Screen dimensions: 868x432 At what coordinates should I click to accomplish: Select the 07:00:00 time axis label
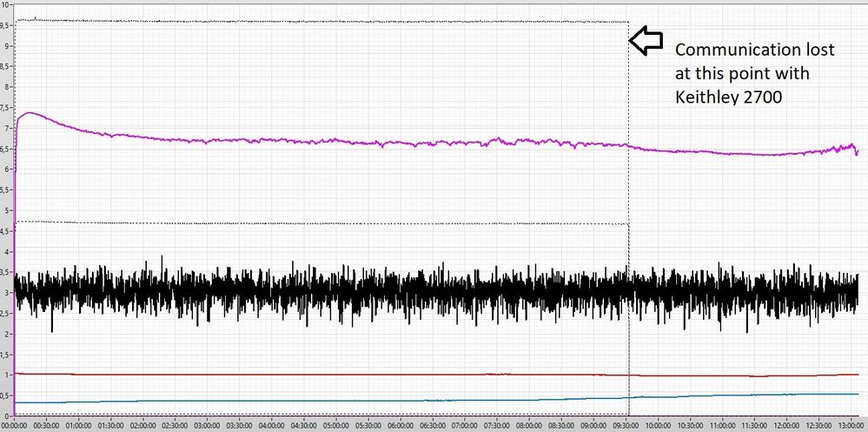pyautogui.click(x=464, y=427)
